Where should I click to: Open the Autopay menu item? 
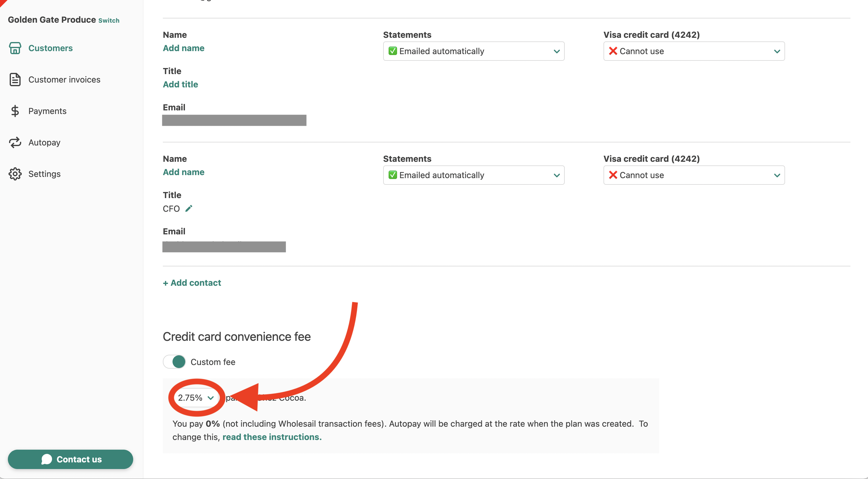[44, 142]
